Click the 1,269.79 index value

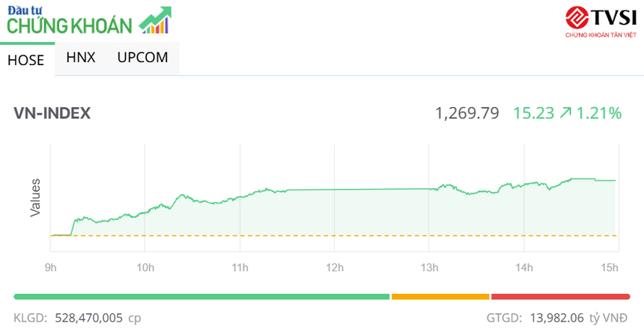click(x=467, y=113)
